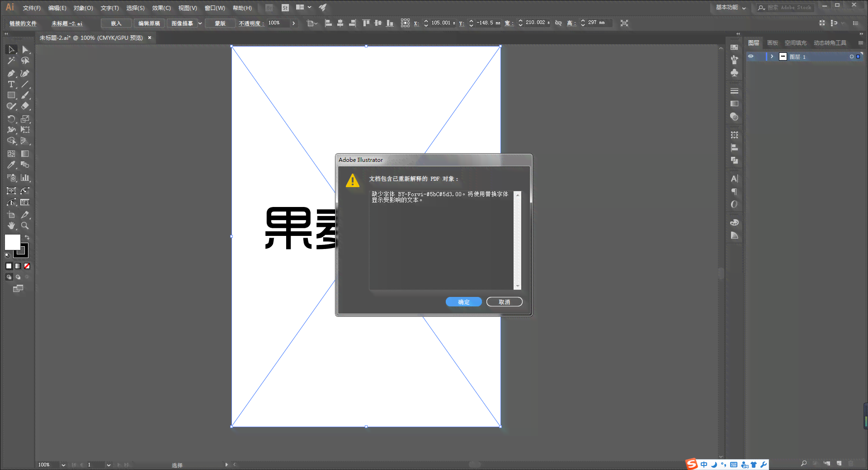Select the Scale tool

click(x=25, y=119)
